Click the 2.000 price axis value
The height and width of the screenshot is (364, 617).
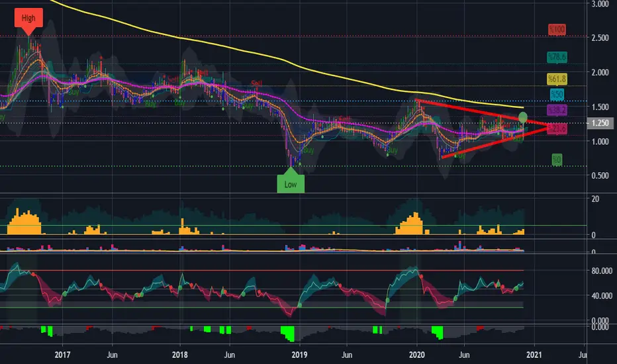pyautogui.click(x=600, y=72)
